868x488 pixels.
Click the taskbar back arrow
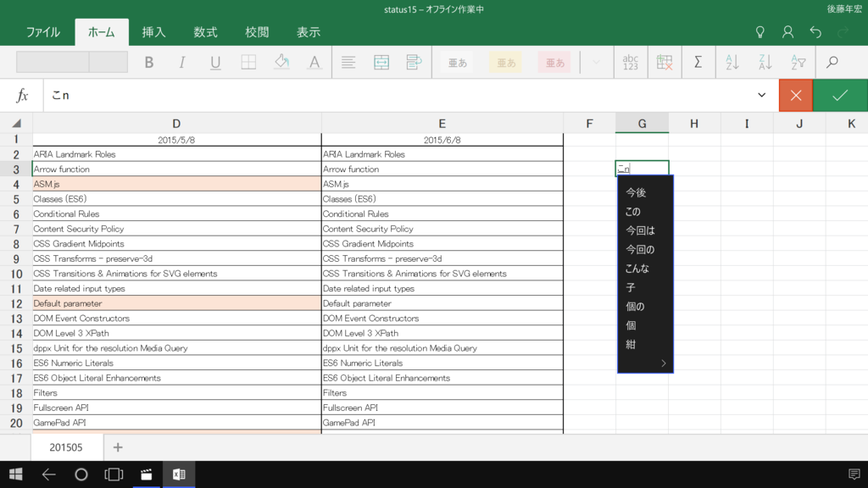point(48,474)
